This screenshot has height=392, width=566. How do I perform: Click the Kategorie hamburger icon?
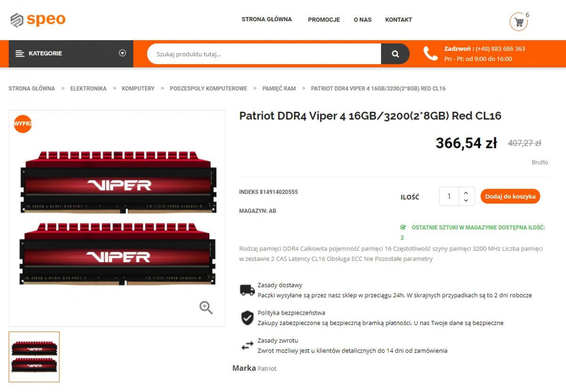20,54
